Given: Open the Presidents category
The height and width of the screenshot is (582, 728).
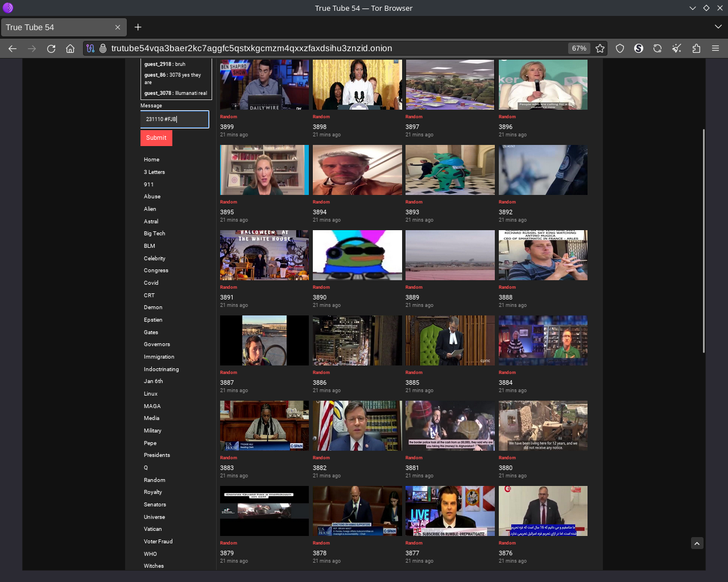Looking at the screenshot, I should pyautogui.click(x=156, y=455).
